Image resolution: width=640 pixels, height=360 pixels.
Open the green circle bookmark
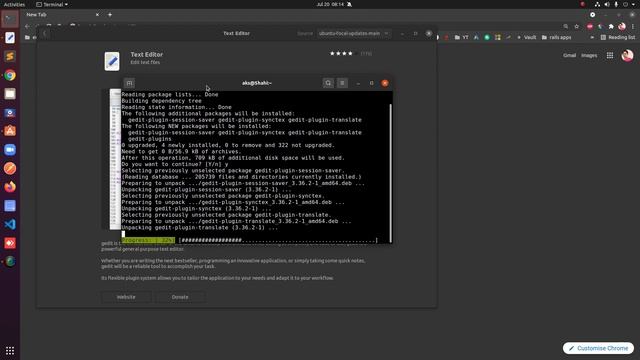[487, 37]
